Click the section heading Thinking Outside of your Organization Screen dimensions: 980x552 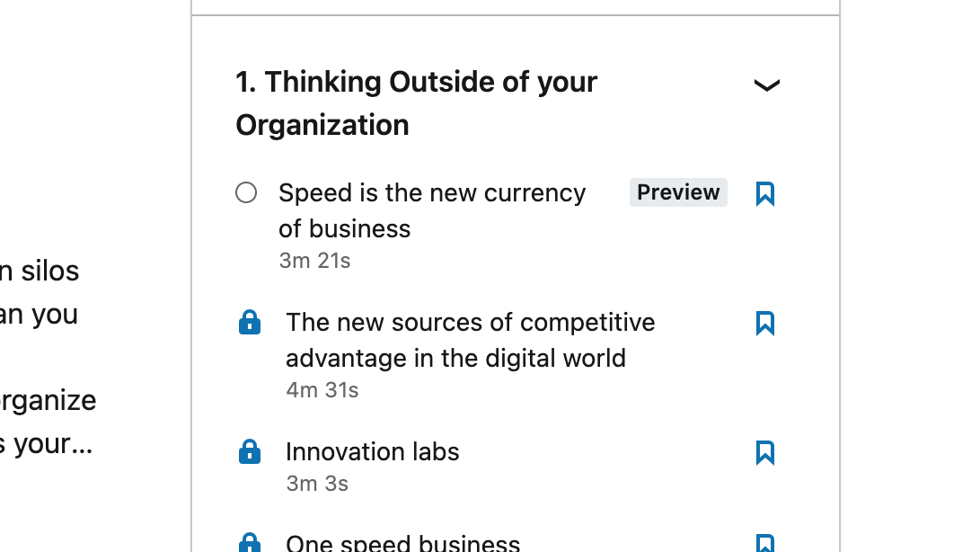[416, 102]
